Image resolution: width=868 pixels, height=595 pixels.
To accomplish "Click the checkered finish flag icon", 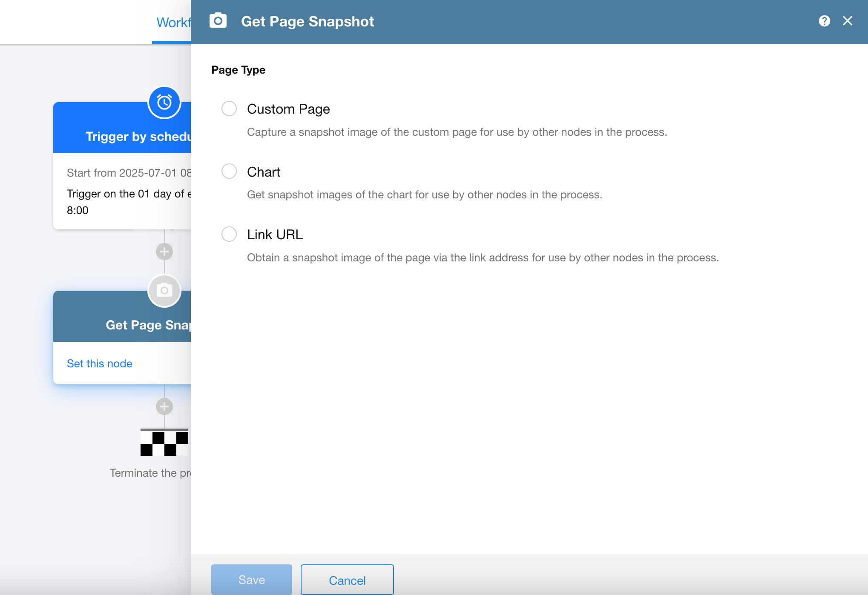I will pyautogui.click(x=164, y=443).
